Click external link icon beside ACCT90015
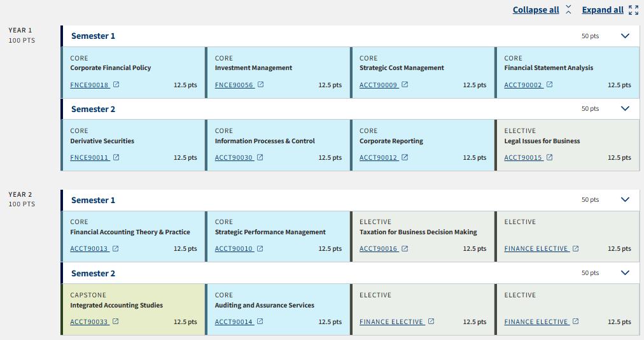This screenshot has height=340, width=644. click(549, 157)
